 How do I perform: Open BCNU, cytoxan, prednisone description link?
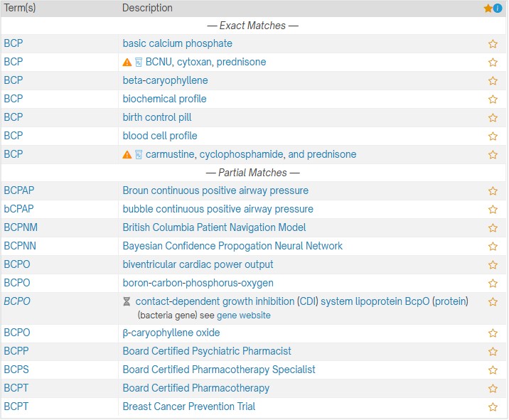(x=206, y=62)
